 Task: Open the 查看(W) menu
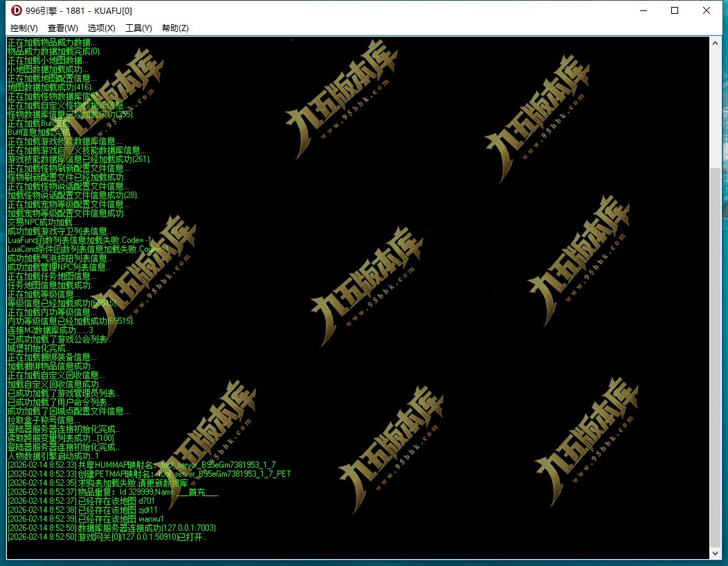point(63,28)
